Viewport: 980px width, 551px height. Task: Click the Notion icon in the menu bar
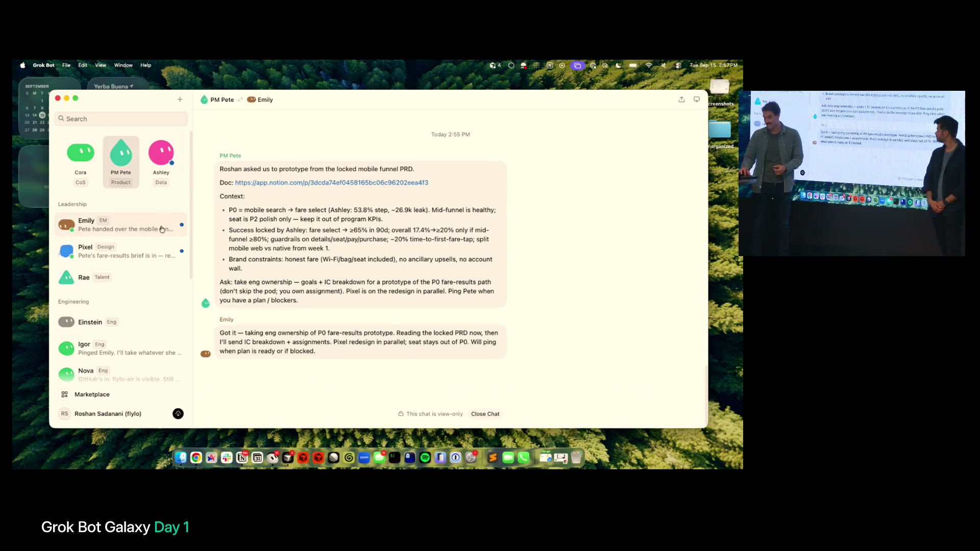550,65
